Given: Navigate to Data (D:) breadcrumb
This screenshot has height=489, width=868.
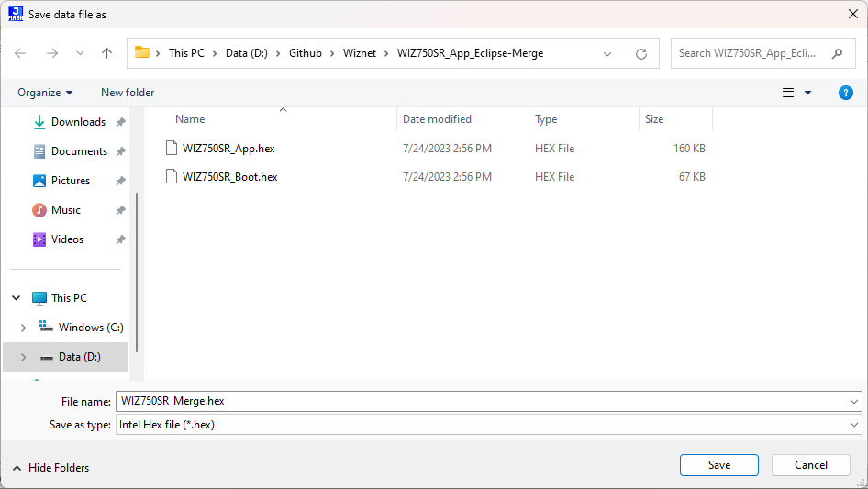Looking at the screenshot, I should pos(246,53).
